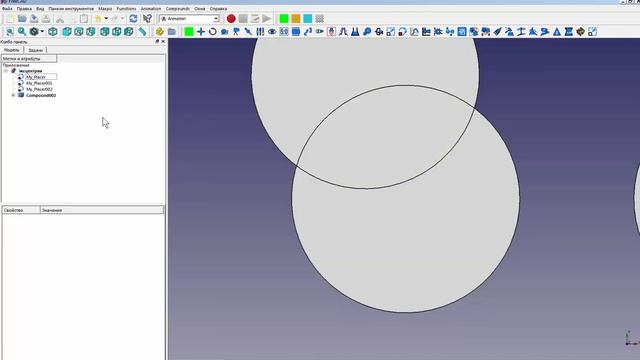Close the combo panel

pos(163,42)
